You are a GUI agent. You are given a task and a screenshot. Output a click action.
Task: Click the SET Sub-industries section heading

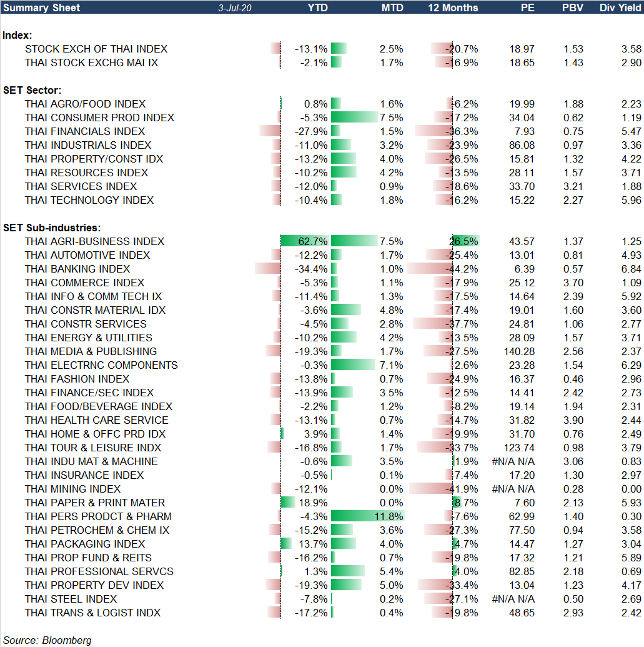52,228
